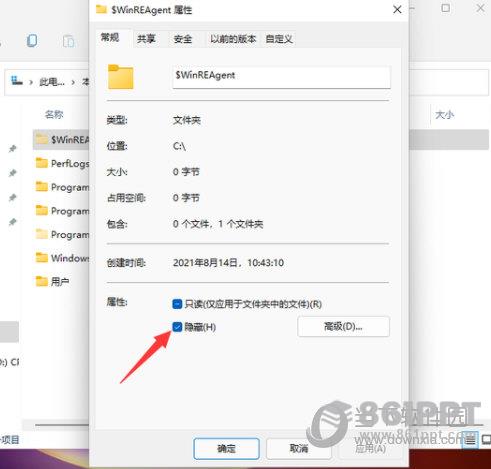This screenshot has width=491, height=469.
Task: Click the PerfLogs folder icon
Action: [x=42, y=163]
